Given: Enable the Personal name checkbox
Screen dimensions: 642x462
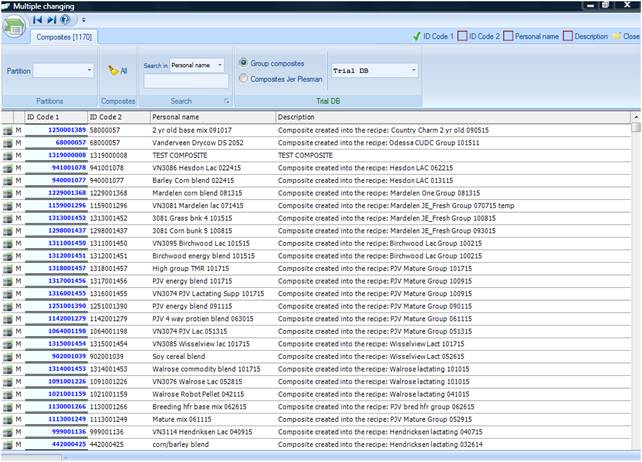Looking at the screenshot, I should 508,36.
